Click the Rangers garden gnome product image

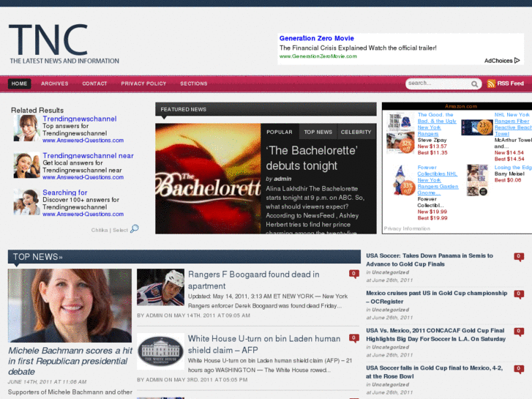(x=403, y=180)
